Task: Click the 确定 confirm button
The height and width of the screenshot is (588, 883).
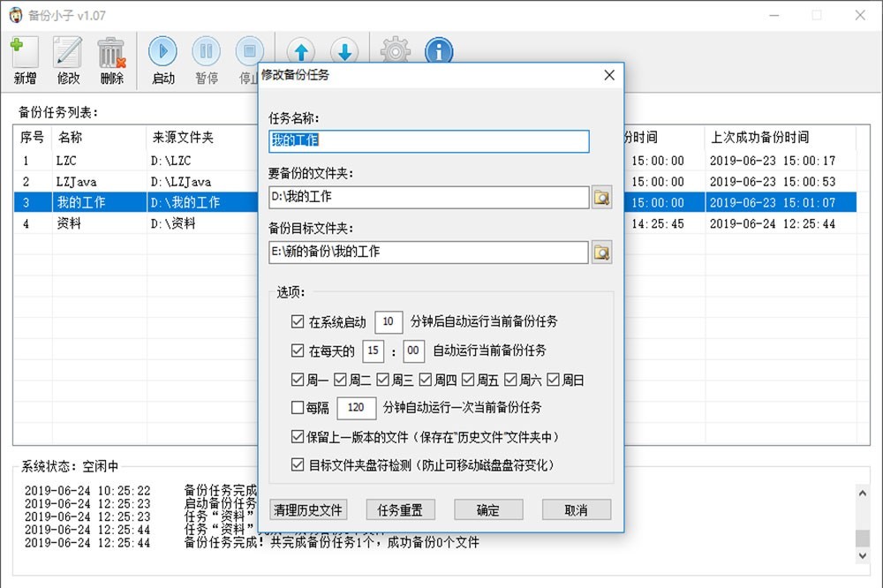Action: tap(488, 509)
